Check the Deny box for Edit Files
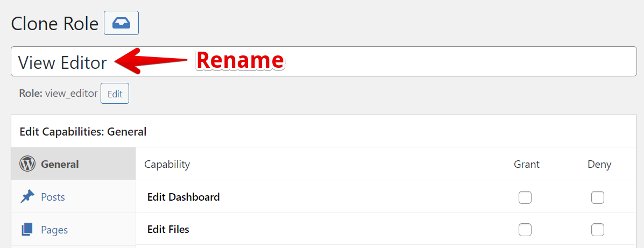Image resolution: width=644 pixels, height=248 pixels. click(598, 230)
